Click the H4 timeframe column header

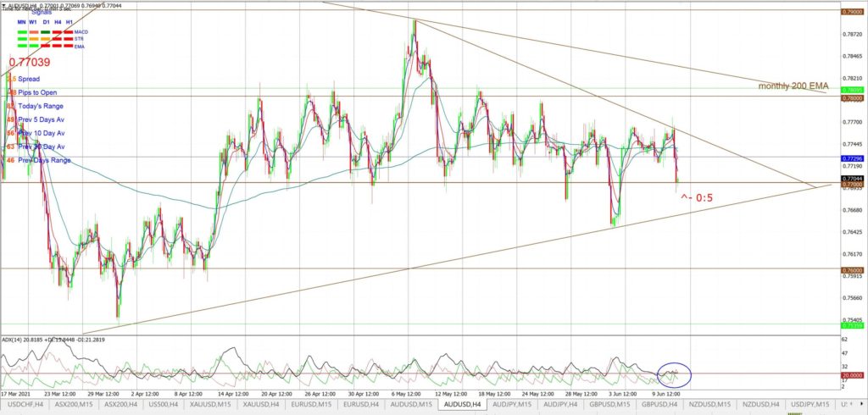(58, 21)
